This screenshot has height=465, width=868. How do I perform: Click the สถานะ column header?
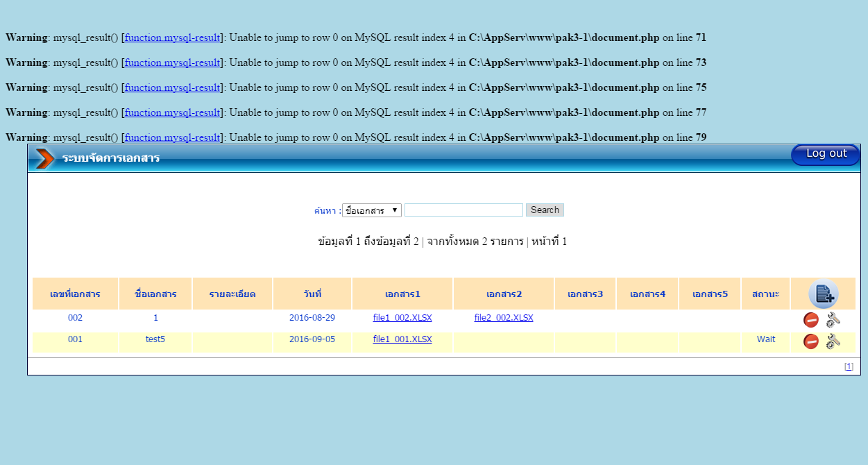(765, 294)
